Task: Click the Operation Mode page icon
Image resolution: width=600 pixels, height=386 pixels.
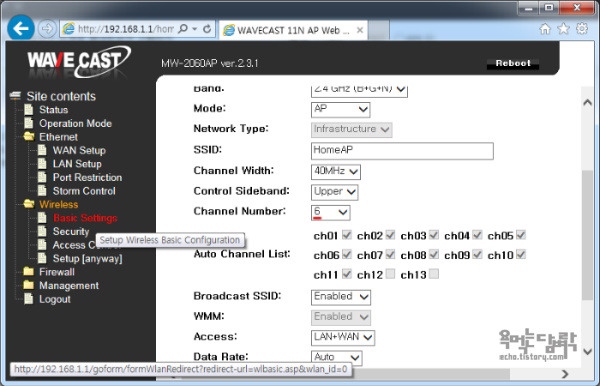Action: 29,123
